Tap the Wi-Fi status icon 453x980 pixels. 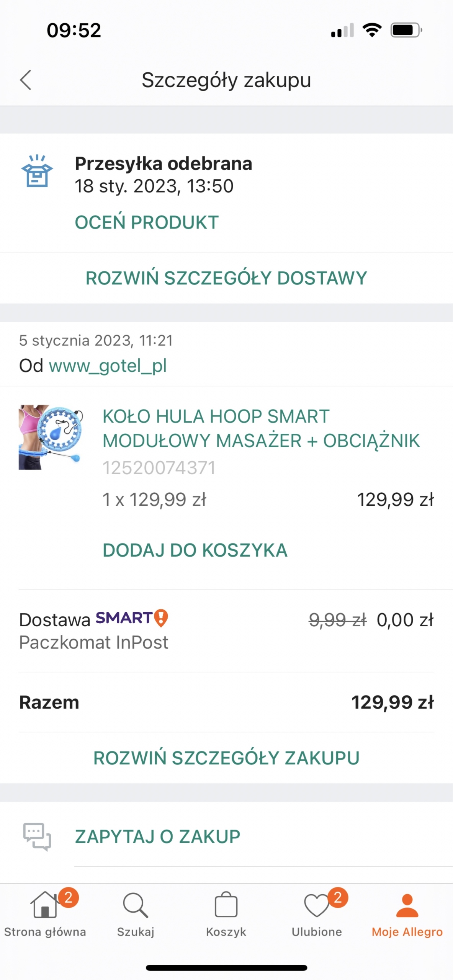(372, 30)
